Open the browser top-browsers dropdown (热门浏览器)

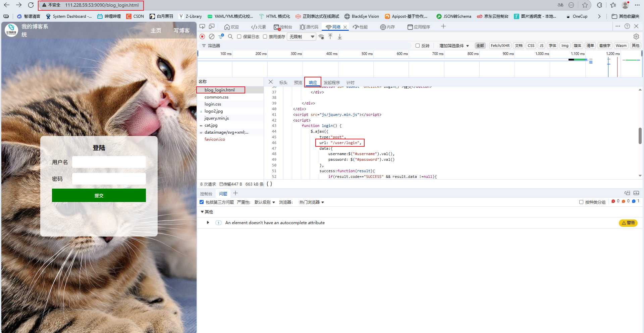(x=312, y=202)
